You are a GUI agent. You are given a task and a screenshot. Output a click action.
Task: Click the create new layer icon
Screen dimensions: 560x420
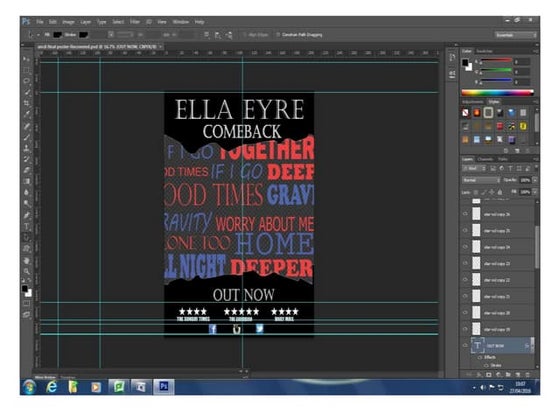(518, 374)
